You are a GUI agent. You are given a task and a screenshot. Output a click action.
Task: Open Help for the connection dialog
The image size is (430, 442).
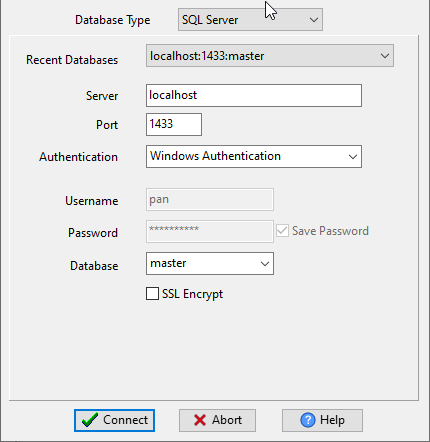(322, 420)
